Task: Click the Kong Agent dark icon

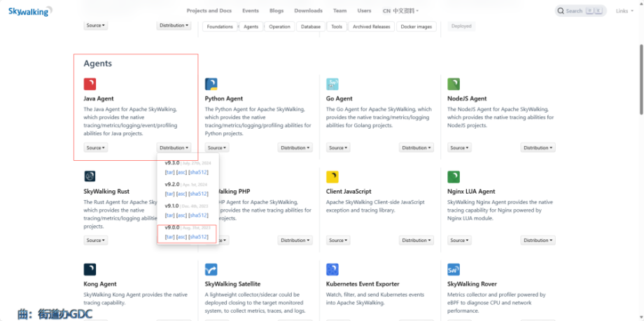Action: (x=90, y=270)
